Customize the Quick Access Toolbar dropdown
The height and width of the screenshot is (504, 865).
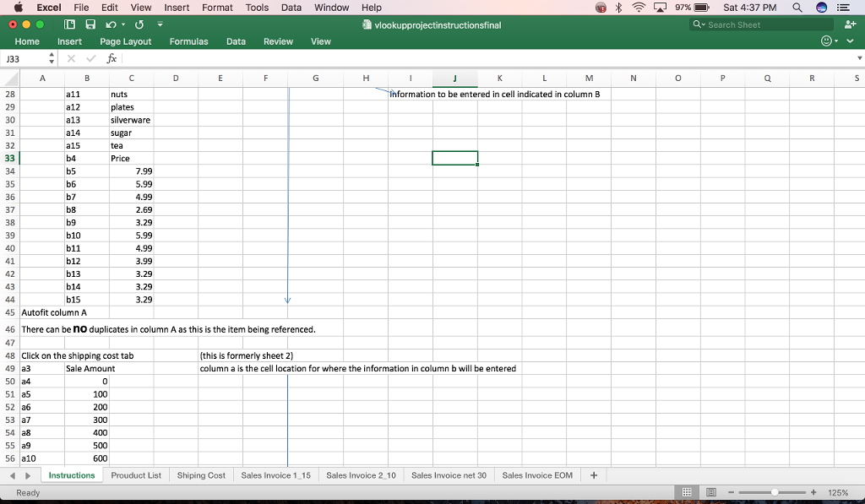point(160,24)
